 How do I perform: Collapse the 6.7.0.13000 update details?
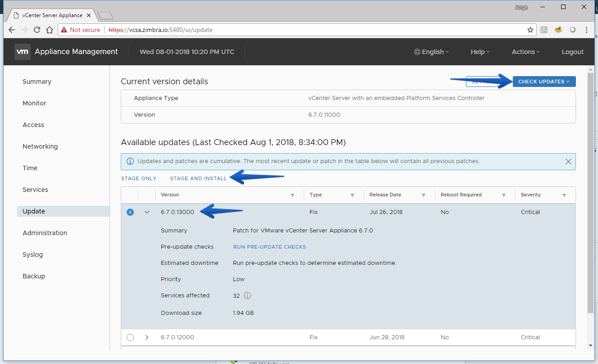tap(146, 212)
